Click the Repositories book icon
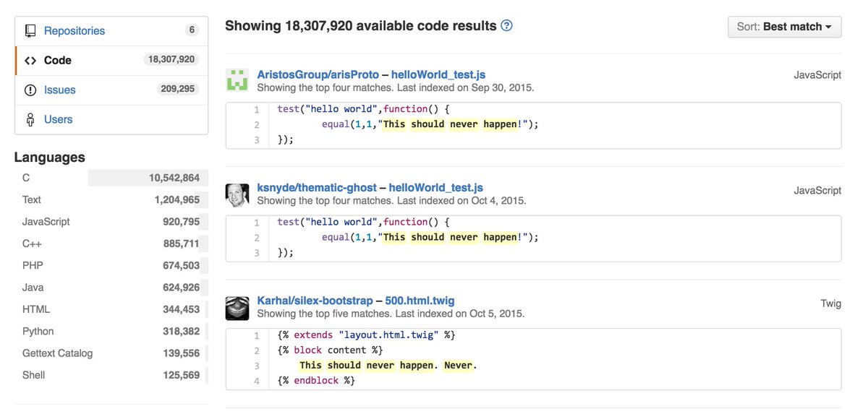This screenshot has width=868, height=414. click(30, 31)
